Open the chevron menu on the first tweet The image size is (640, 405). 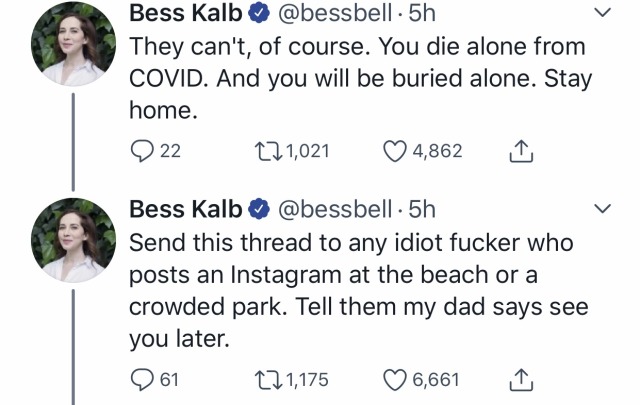[602, 12]
